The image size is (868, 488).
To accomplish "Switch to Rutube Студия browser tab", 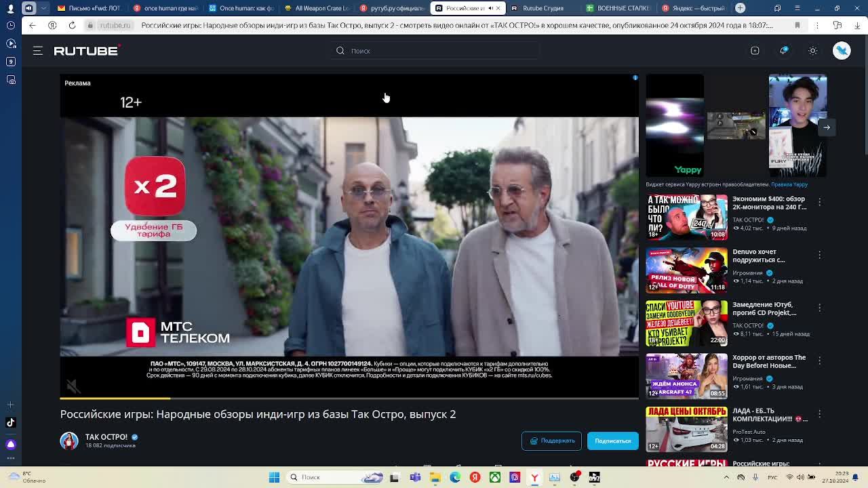I will point(542,8).
